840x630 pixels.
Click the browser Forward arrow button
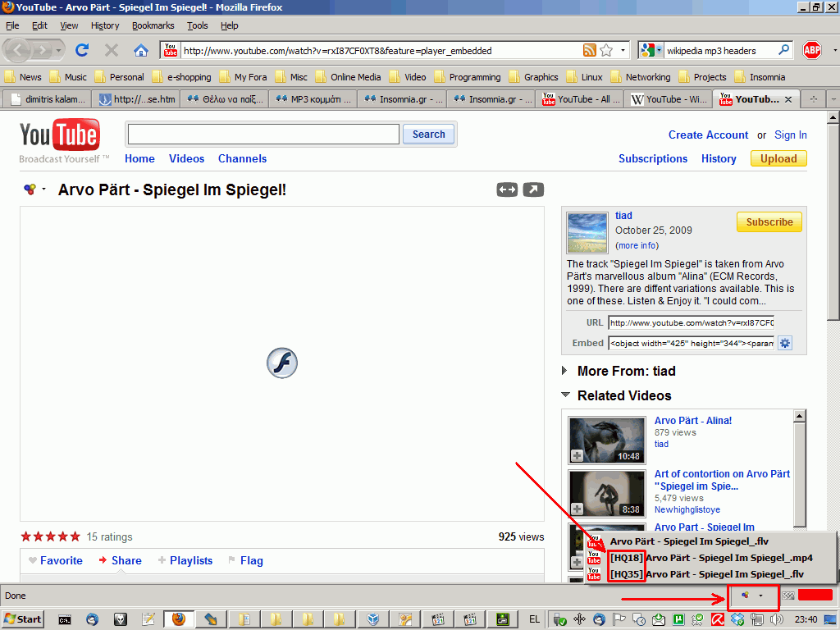coord(43,50)
